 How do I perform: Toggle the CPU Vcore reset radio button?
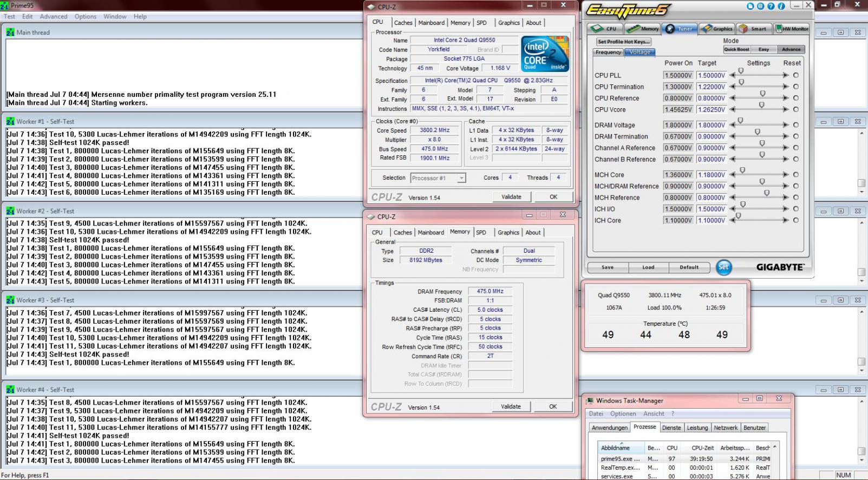click(x=795, y=109)
